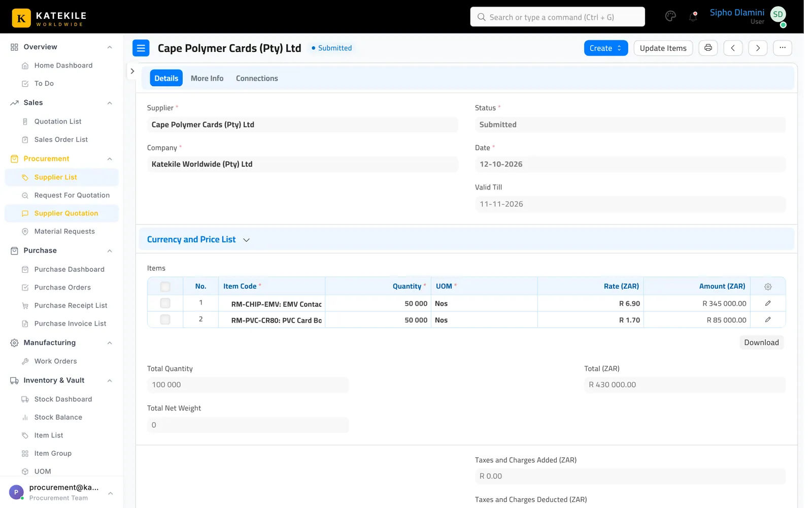The height and width of the screenshot is (508, 812).
Task: Edit row 2 RM-PVC-CR80 pencil icon
Action: 768,320
